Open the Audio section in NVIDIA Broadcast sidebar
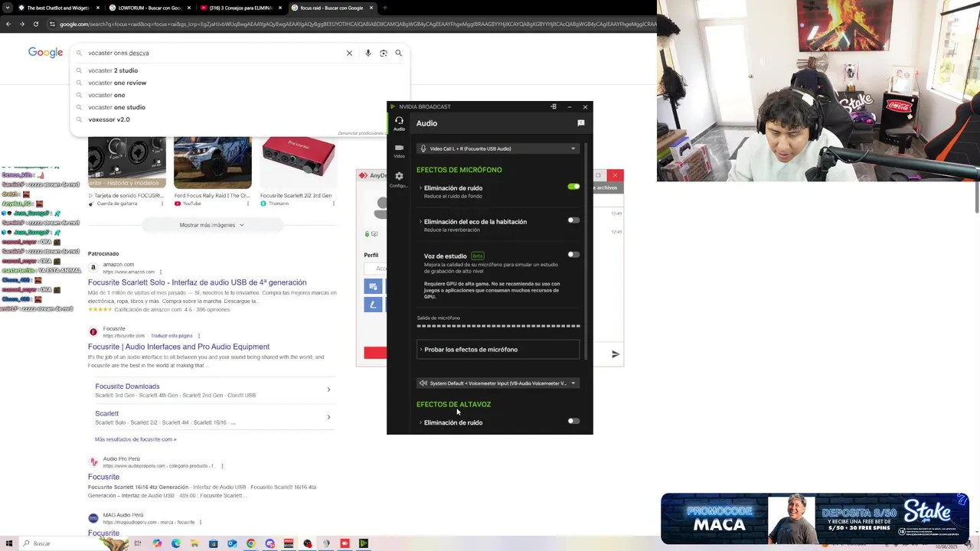980x551 pixels. coord(399,123)
